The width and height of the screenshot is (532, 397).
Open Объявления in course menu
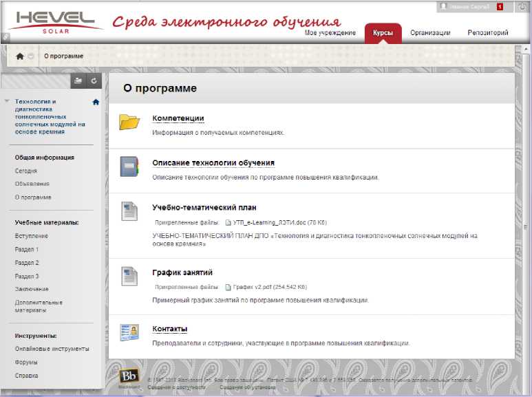[x=32, y=184]
